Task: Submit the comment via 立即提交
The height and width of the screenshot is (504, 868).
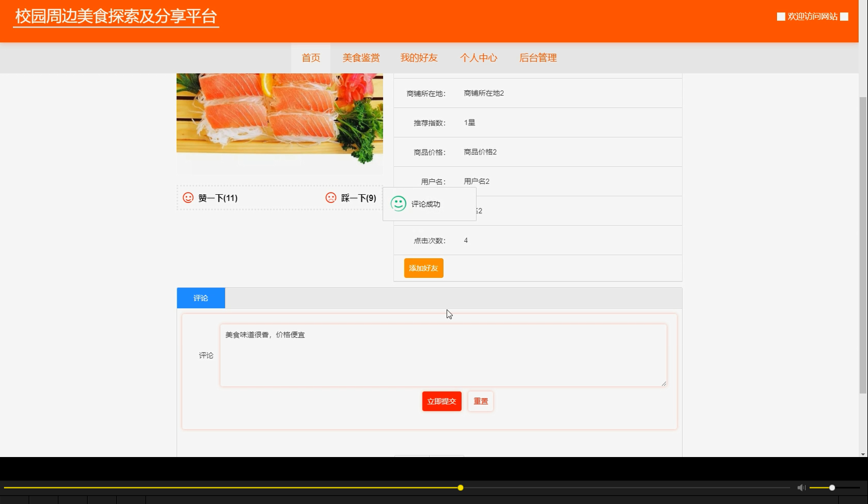Action: [441, 401]
